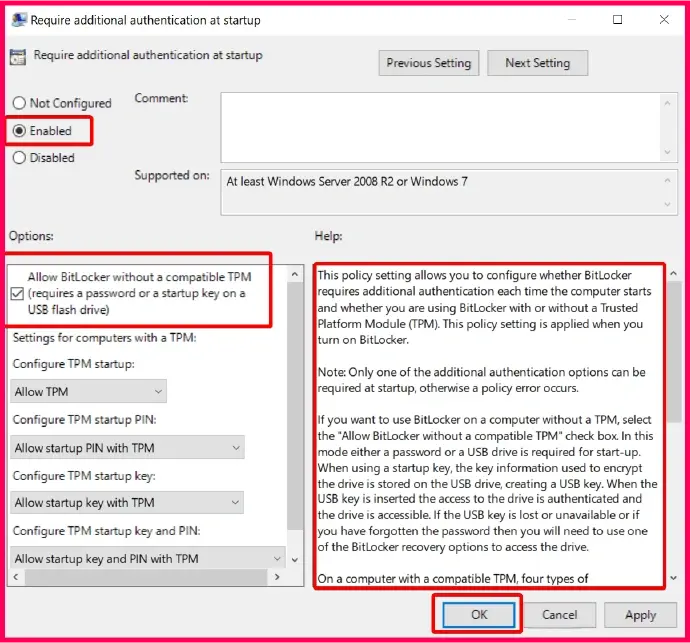This screenshot has width=691, height=643.
Task: Click the Options vertical scrollbar thumb
Action: (x=295, y=405)
